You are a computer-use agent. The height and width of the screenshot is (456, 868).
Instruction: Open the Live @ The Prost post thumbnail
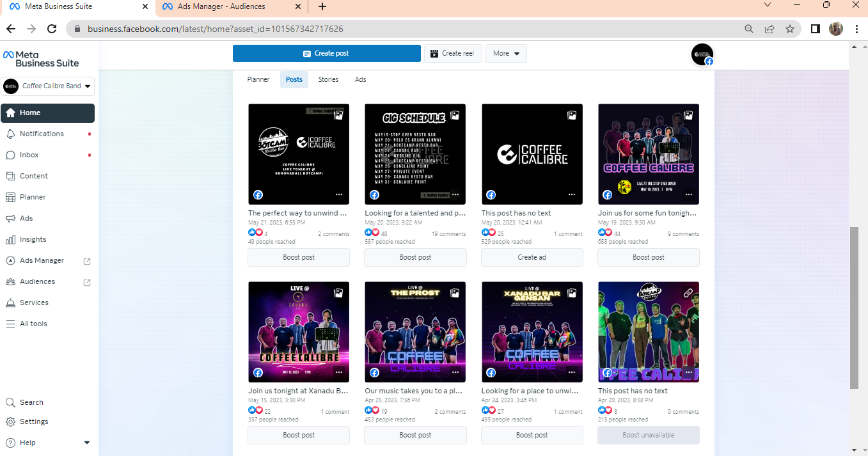[x=415, y=332]
